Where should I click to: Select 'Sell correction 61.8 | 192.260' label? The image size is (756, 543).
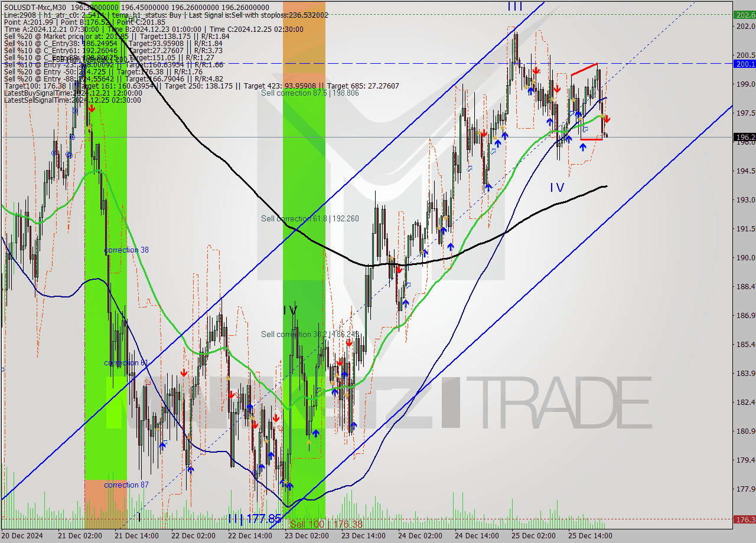(x=310, y=218)
